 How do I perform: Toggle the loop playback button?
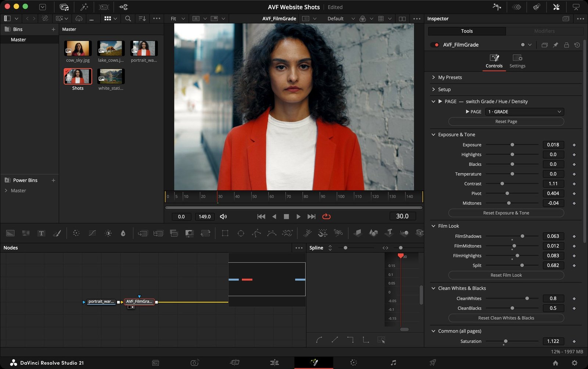coord(326,216)
